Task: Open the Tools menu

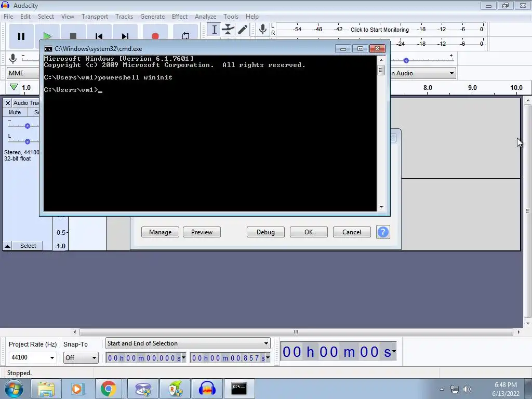Action: click(x=231, y=16)
